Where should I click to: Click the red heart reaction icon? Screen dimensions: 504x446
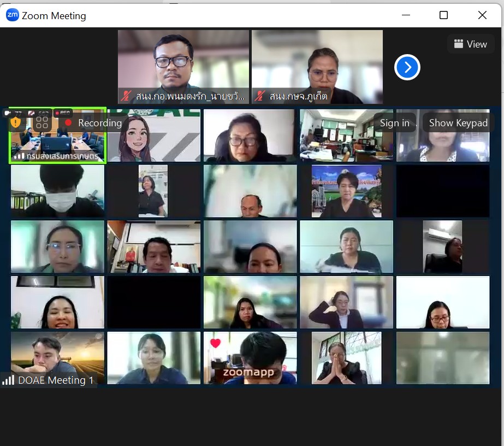pyautogui.click(x=216, y=343)
